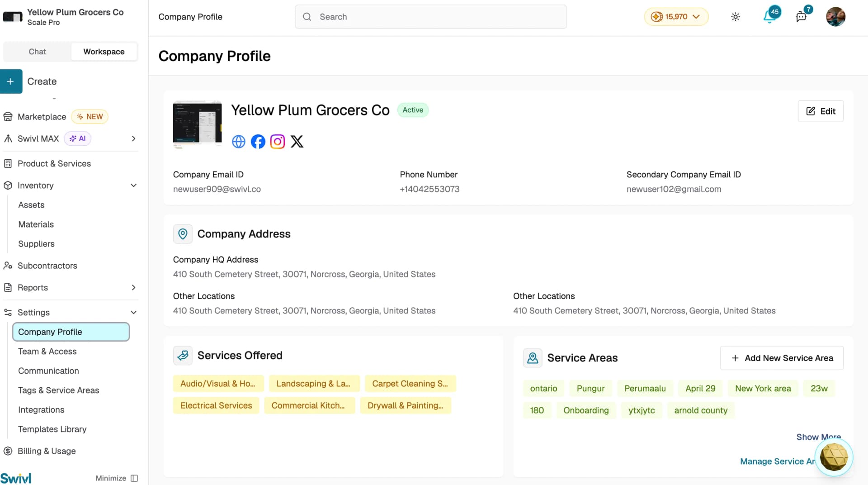Click the Service Areas person icon

[533, 358]
